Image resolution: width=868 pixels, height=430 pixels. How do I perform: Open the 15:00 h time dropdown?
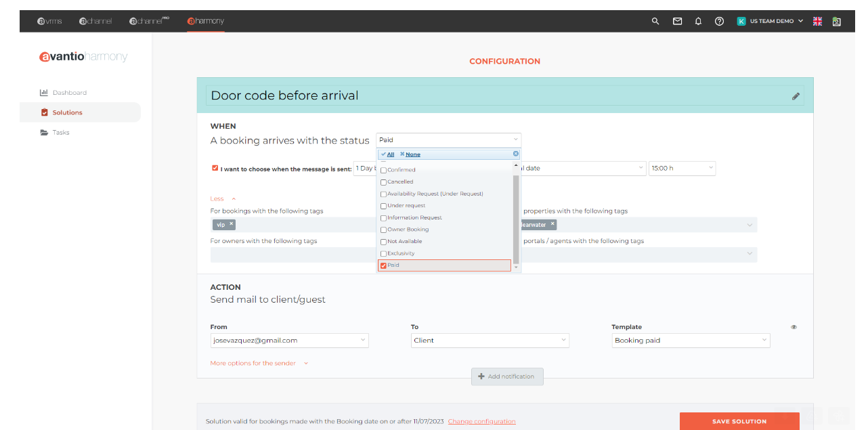click(682, 168)
